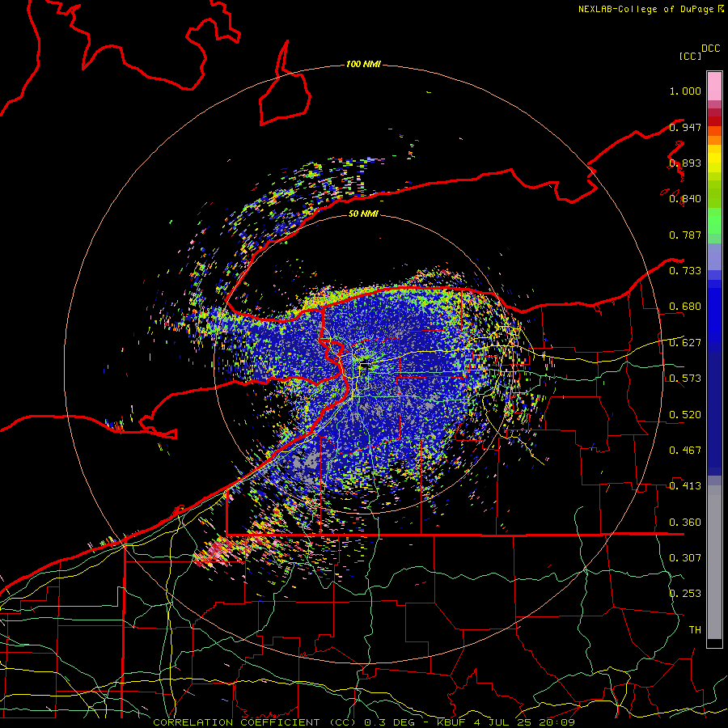This screenshot has height=728, width=728.
Task: Select the 1.000 scale value
Action: pos(685,91)
